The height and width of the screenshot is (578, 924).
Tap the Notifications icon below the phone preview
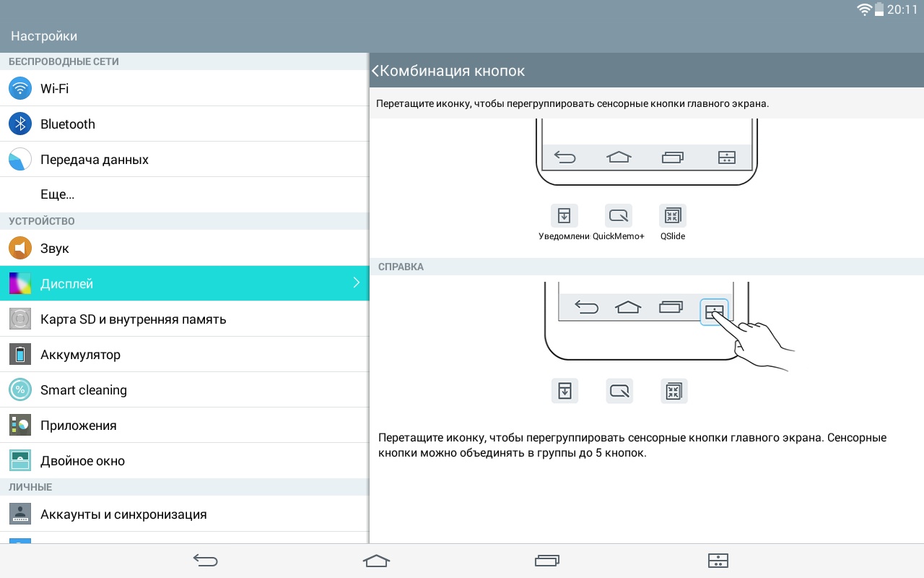[565, 215]
